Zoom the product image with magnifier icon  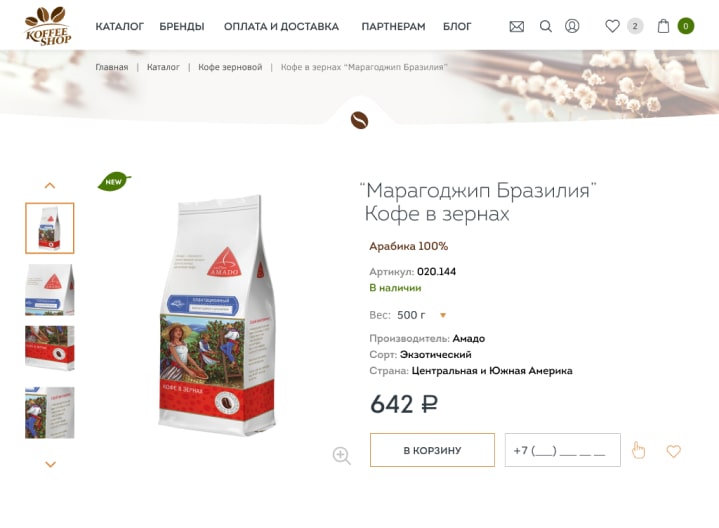342,456
